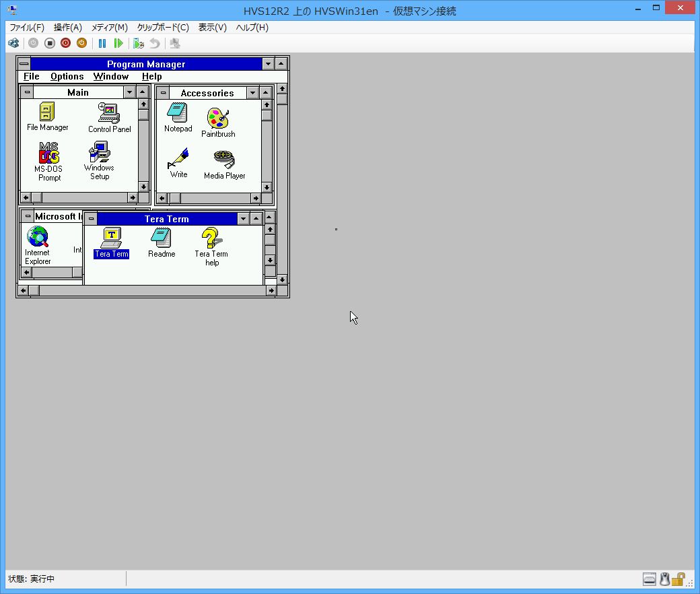Send Ctrl+Alt+Del using the first toolbar icon
Screen dimensions: 700x594
[x=14, y=43]
